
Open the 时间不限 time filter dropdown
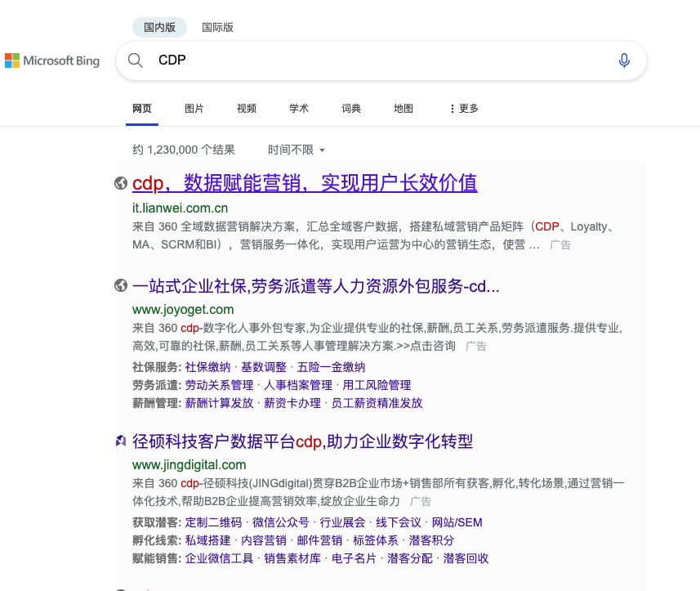(296, 150)
